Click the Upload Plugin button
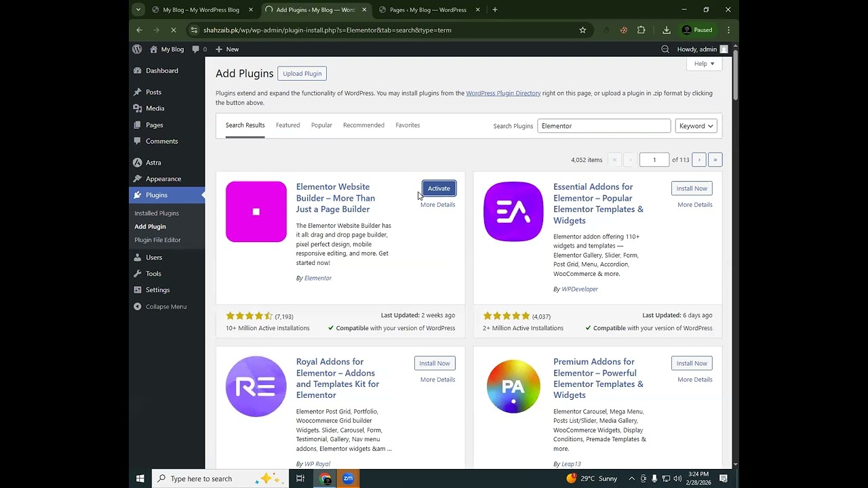This screenshot has width=868, height=488. (302, 73)
